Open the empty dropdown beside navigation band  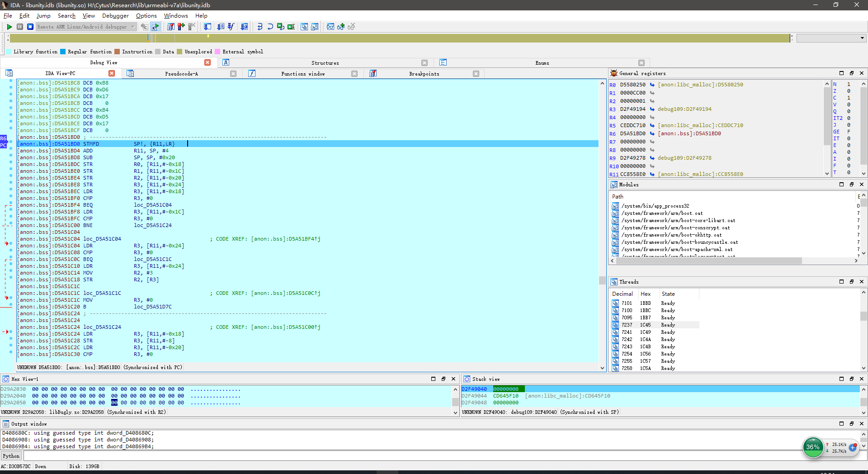click(830, 38)
